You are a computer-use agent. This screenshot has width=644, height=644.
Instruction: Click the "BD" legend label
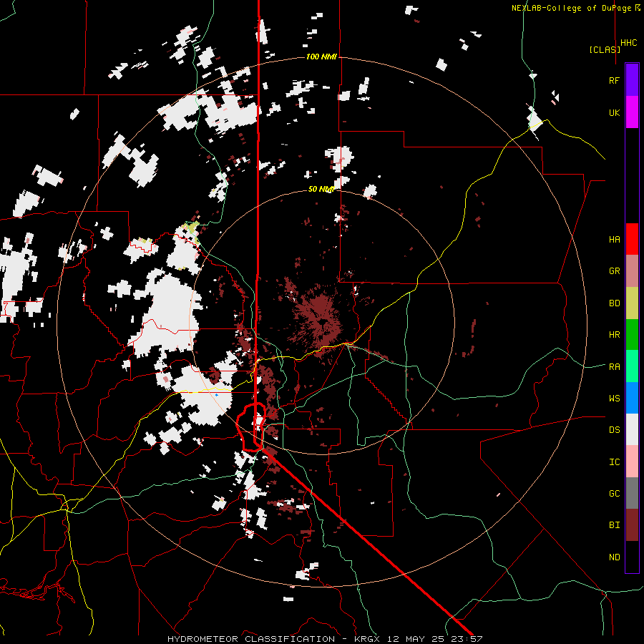coord(614,303)
